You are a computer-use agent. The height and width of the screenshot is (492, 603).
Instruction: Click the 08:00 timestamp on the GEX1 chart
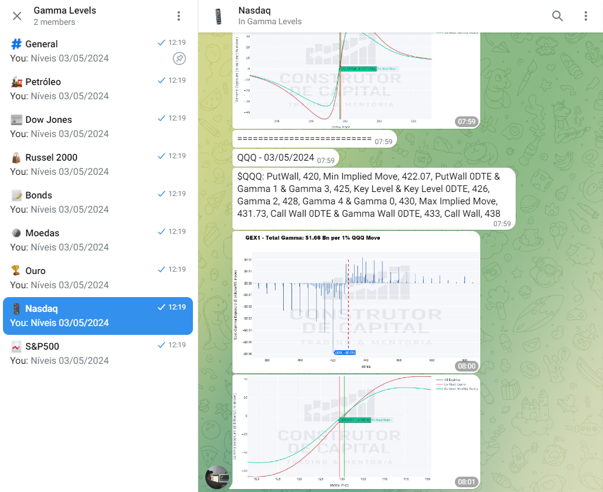pyautogui.click(x=466, y=366)
